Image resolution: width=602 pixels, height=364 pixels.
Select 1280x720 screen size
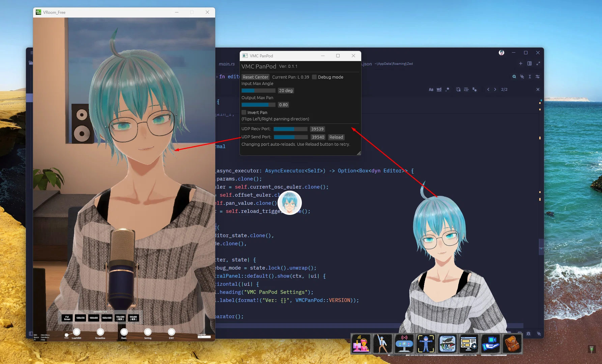coord(80,318)
